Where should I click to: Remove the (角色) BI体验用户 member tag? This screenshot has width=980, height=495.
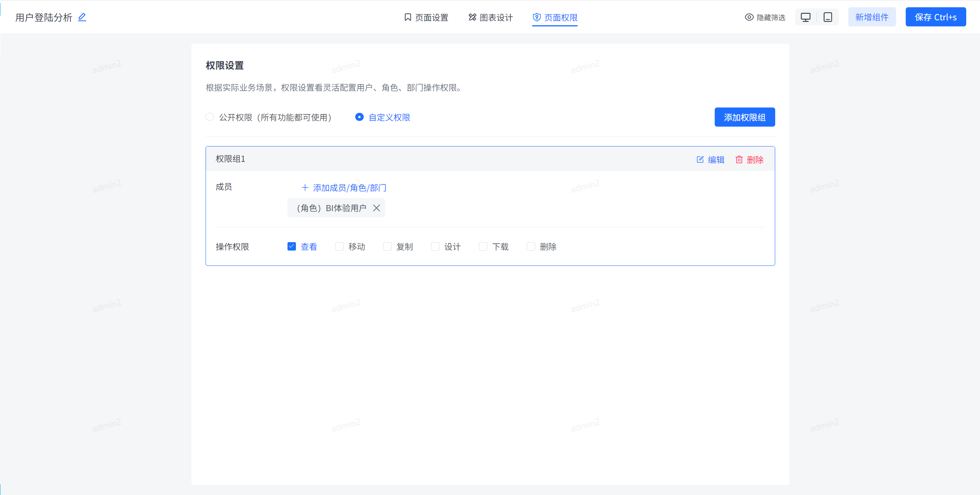[376, 208]
